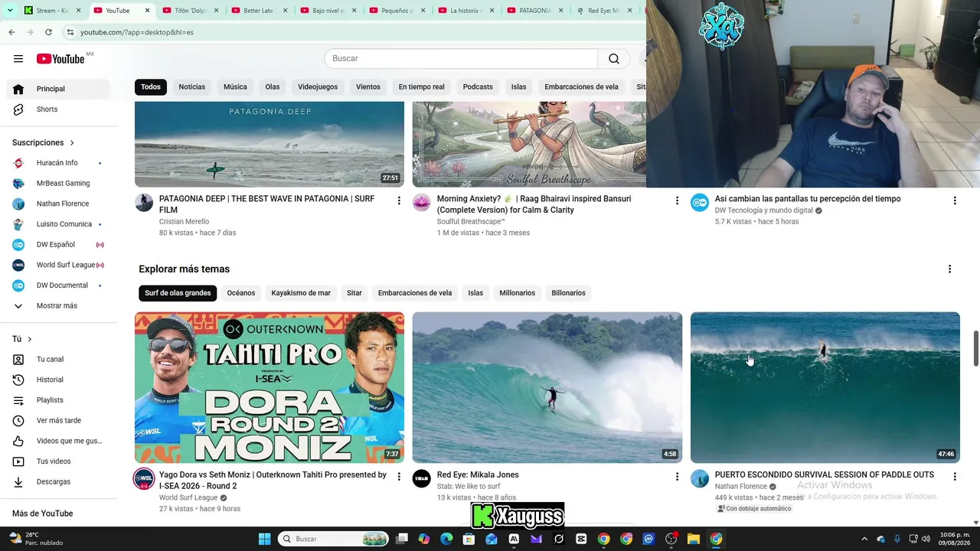
Task: Filter feed by Música chip
Action: 235,87
